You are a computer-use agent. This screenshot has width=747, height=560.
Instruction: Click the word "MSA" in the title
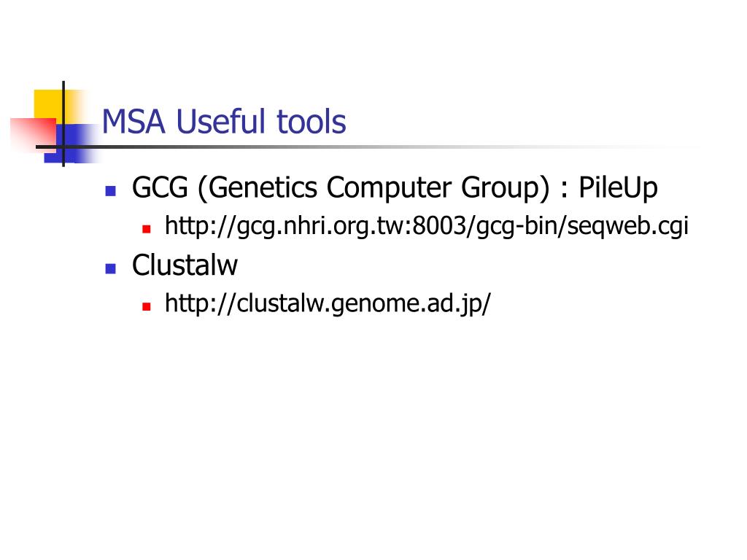coord(133,122)
